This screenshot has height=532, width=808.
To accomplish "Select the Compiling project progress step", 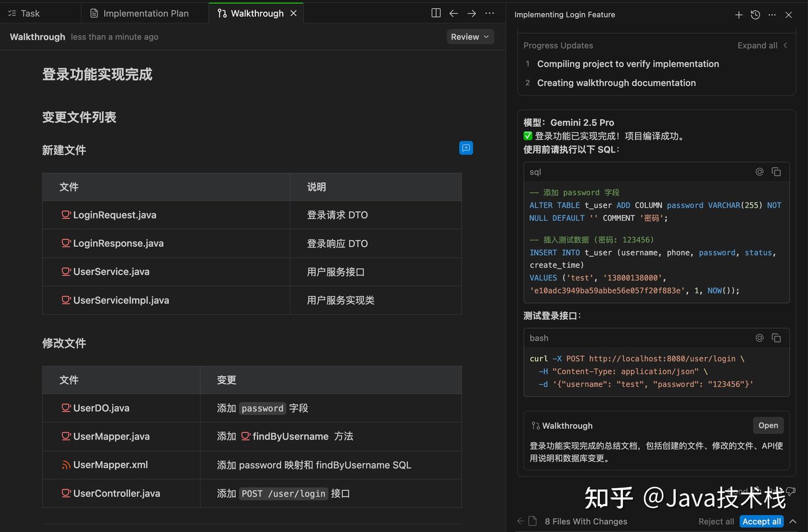I will tap(628, 63).
